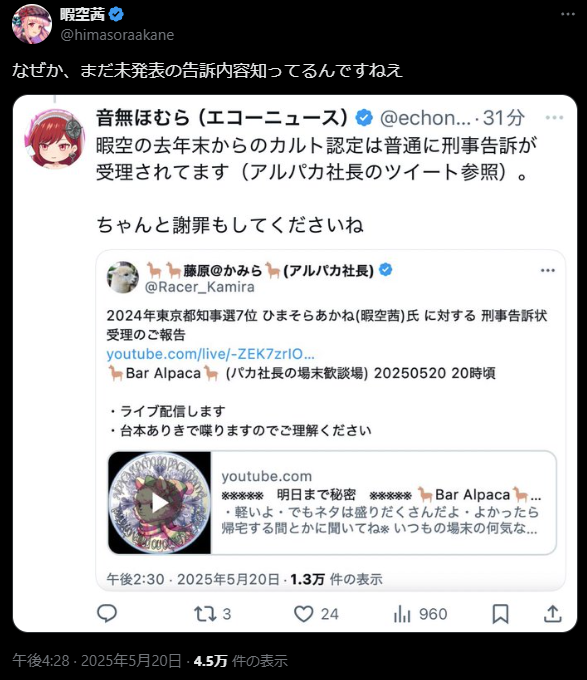This screenshot has width=587, height=680.
Task: Open the top tweet's three-dot menu
Action: pyautogui.click(x=567, y=14)
